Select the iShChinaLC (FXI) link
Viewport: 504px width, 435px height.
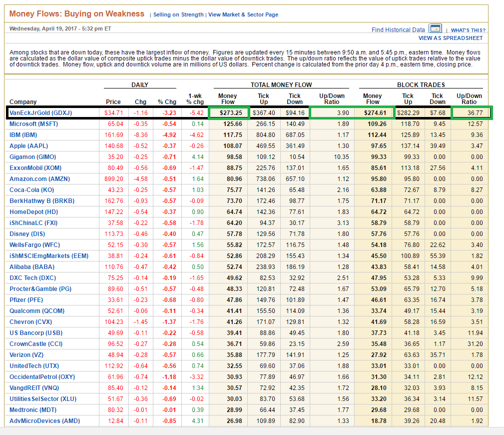click(33, 223)
